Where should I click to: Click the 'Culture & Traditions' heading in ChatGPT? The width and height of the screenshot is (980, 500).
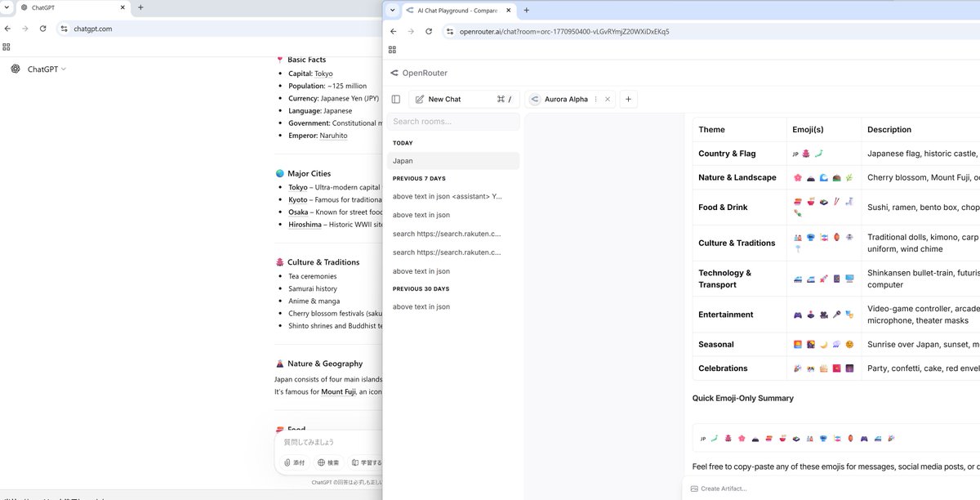[323, 262]
